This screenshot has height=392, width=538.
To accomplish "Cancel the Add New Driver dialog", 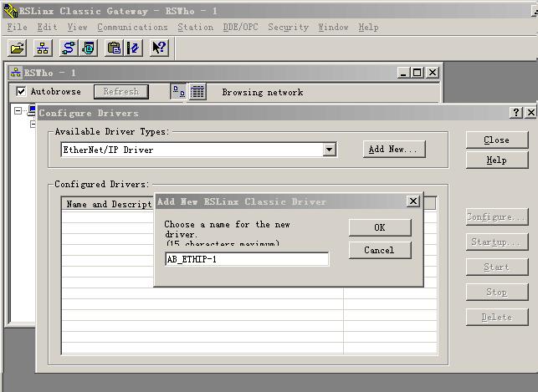I will tap(380, 250).
